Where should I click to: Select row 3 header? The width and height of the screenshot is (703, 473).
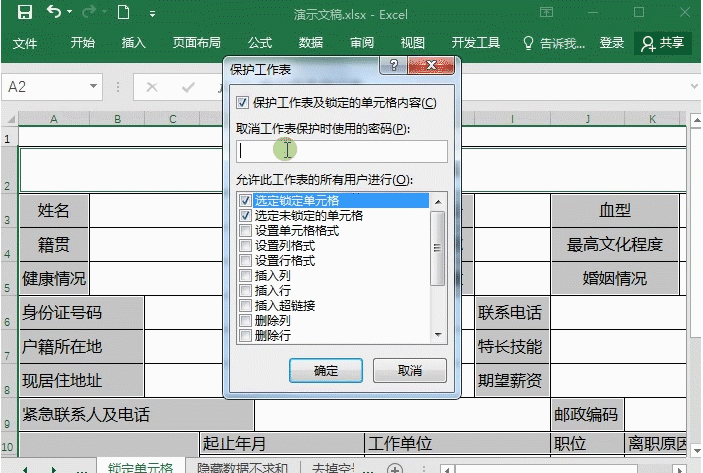9,211
